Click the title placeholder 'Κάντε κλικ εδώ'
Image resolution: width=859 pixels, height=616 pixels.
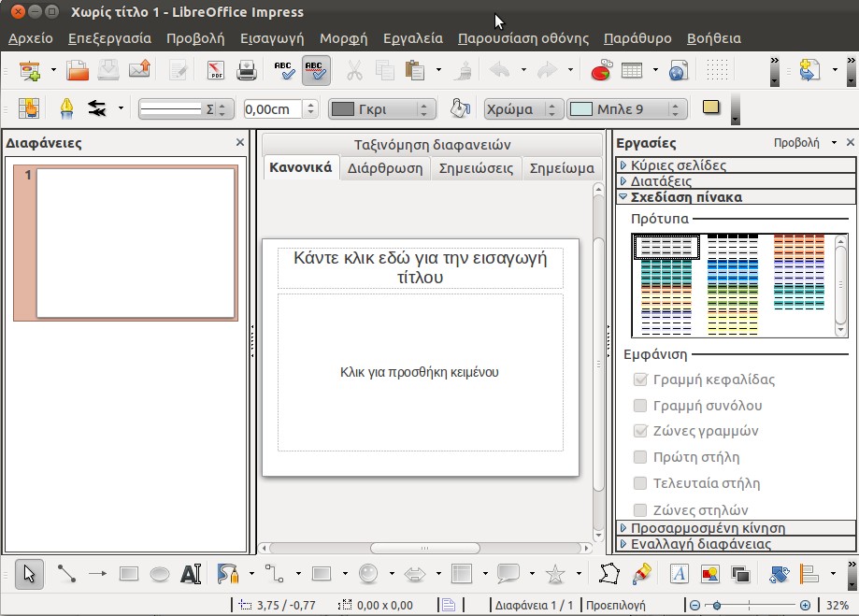421,267
